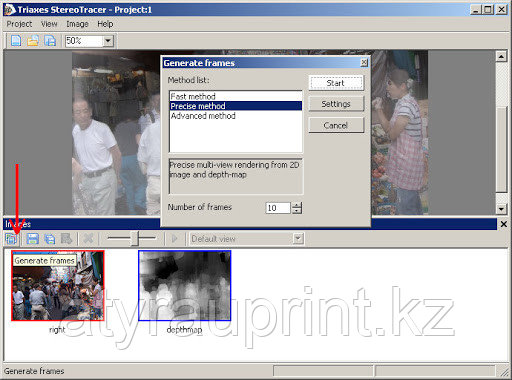The image size is (512, 380).
Task: Click the Save frames floppy icon
Action: [x=32, y=239]
